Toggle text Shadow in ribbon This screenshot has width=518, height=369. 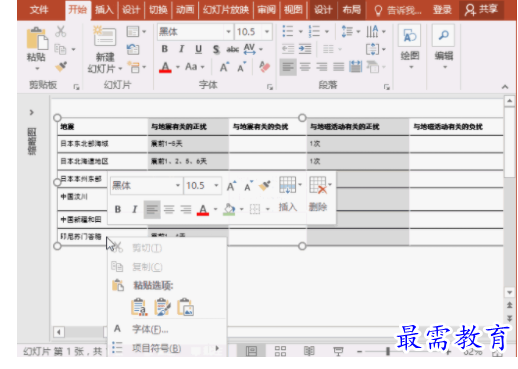[216, 50]
